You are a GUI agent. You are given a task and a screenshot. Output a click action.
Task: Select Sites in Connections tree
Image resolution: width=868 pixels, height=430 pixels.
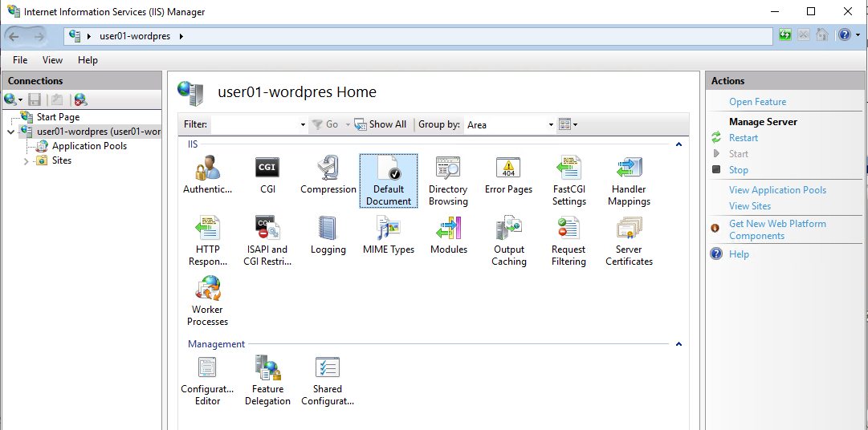tap(62, 160)
